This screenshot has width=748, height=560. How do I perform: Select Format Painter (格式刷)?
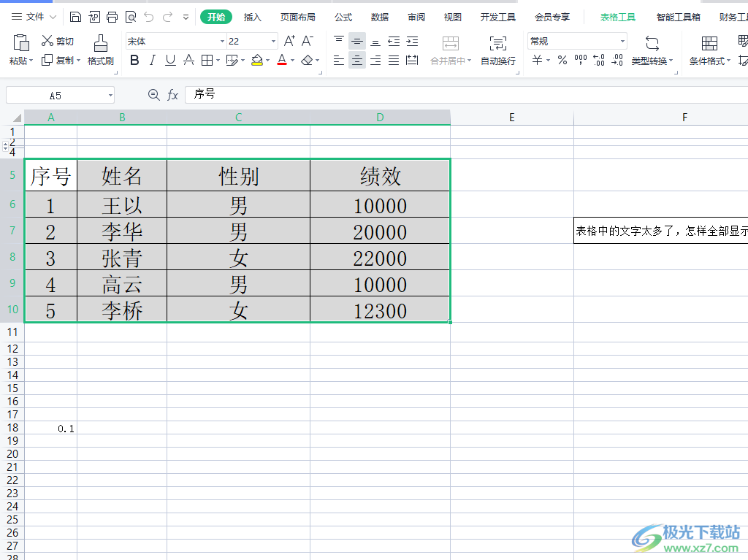[x=101, y=50]
